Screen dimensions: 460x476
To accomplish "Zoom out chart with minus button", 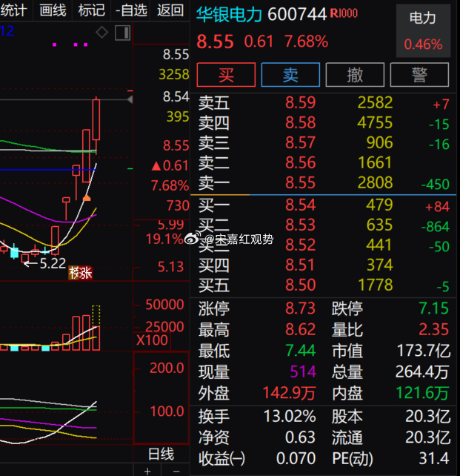I will point(176,471).
